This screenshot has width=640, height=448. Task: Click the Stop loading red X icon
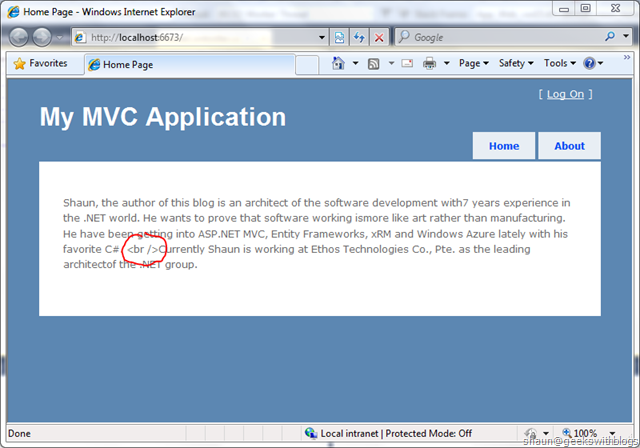click(379, 37)
